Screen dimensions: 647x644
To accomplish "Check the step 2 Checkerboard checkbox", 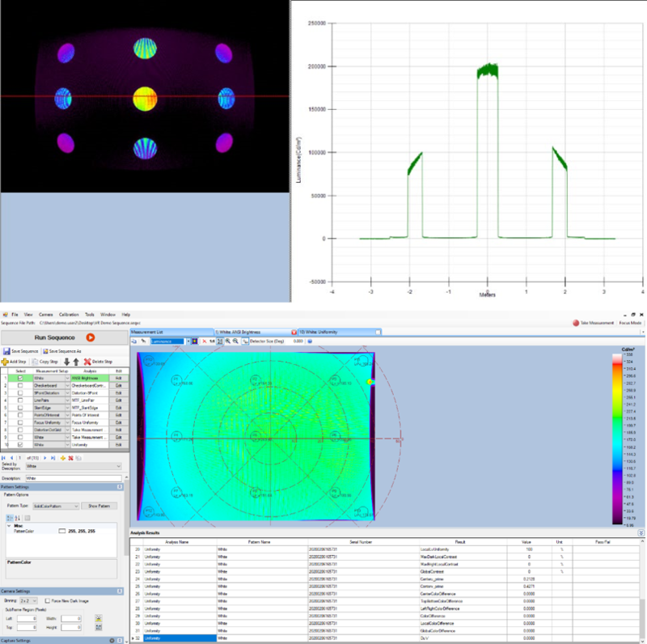I will coord(20,386).
